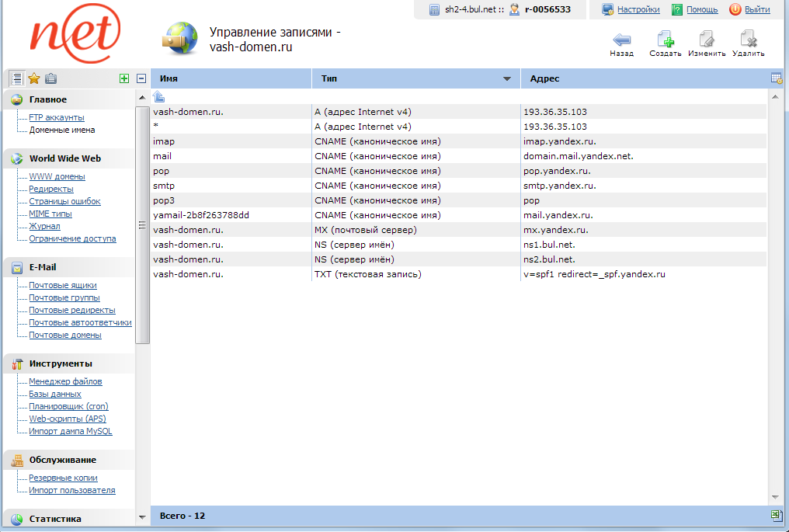Open the Настройки settings link
The image size is (789, 532).
coord(638,10)
